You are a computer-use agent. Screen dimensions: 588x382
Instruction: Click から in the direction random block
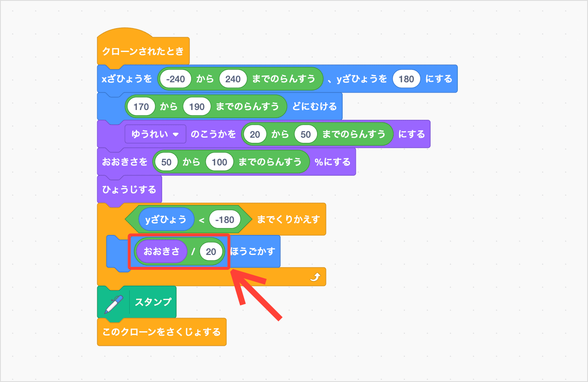coord(169,106)
